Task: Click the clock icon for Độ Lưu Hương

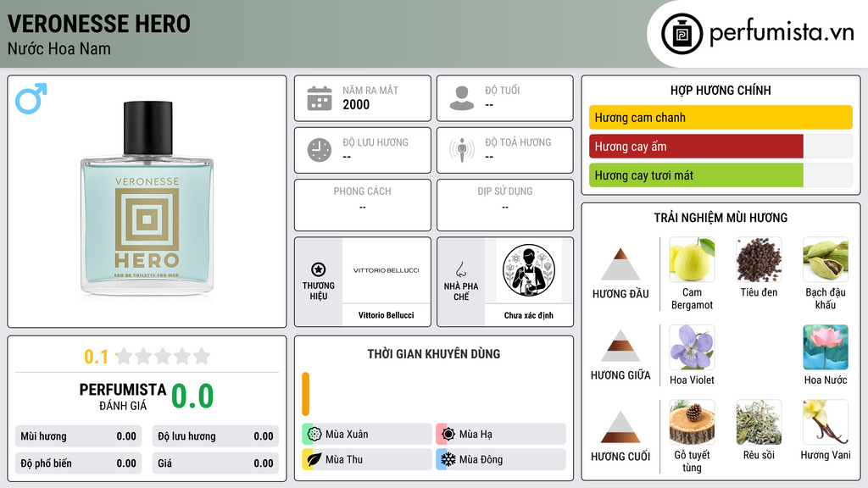Action: click(320, 150)
